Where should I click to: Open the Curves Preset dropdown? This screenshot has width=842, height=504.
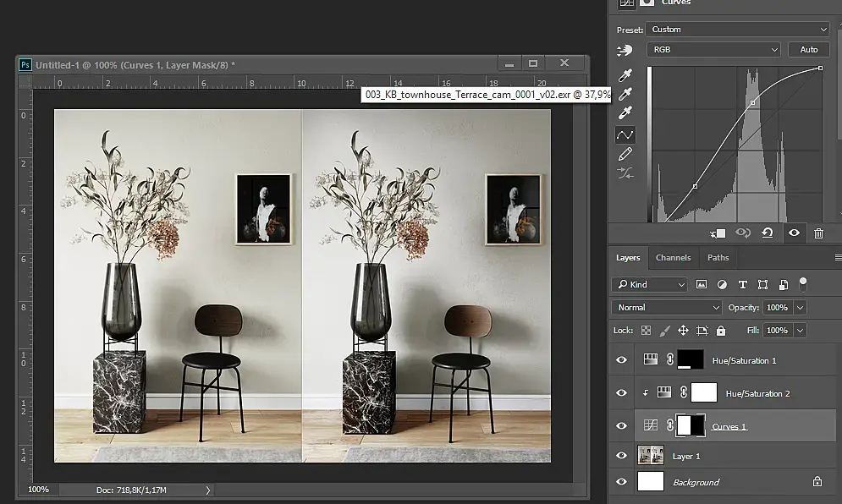coord(737,30)
